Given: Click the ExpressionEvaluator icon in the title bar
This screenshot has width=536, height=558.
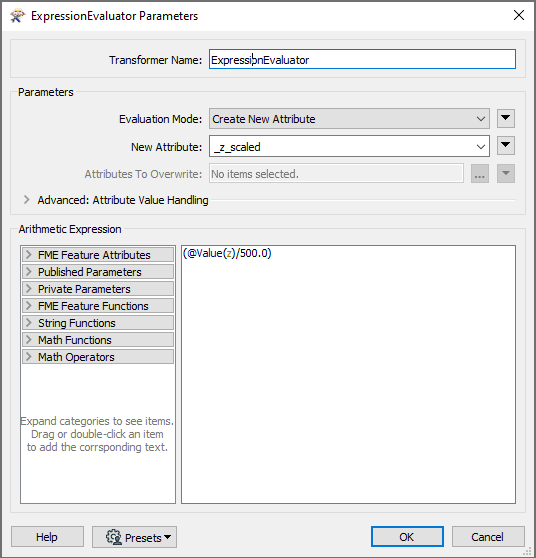Looking at the screenshot, I should click(17, 16).
